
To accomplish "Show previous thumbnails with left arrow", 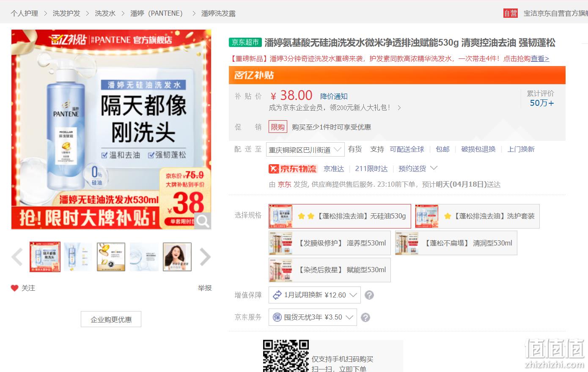I will click(17, 257).
